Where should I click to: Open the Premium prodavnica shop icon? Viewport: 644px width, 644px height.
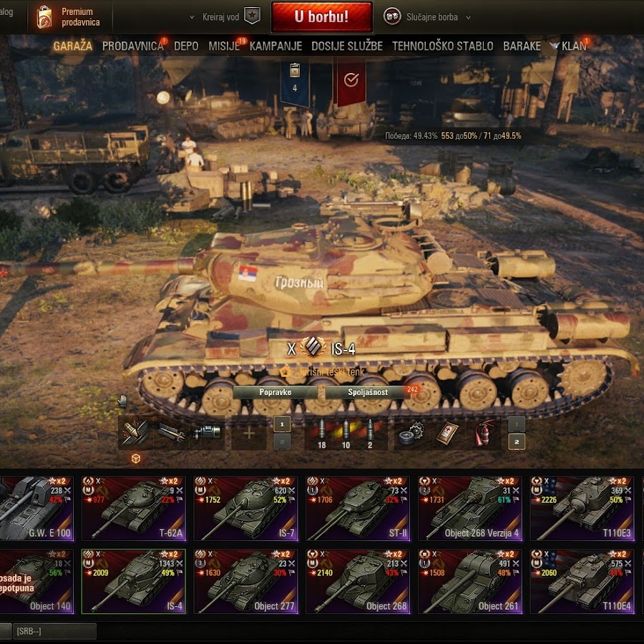pyautogui.click(x=44, y=17)
